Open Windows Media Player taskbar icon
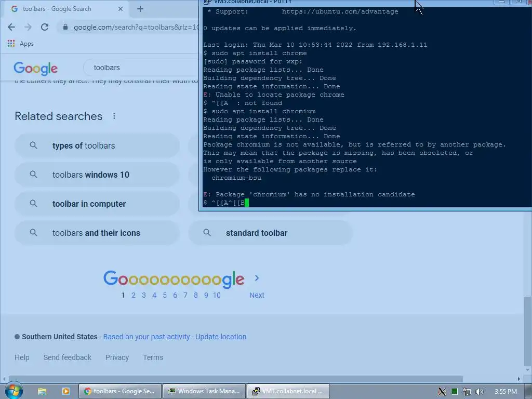This screenshot has width=532, height=399. [65, 391]
